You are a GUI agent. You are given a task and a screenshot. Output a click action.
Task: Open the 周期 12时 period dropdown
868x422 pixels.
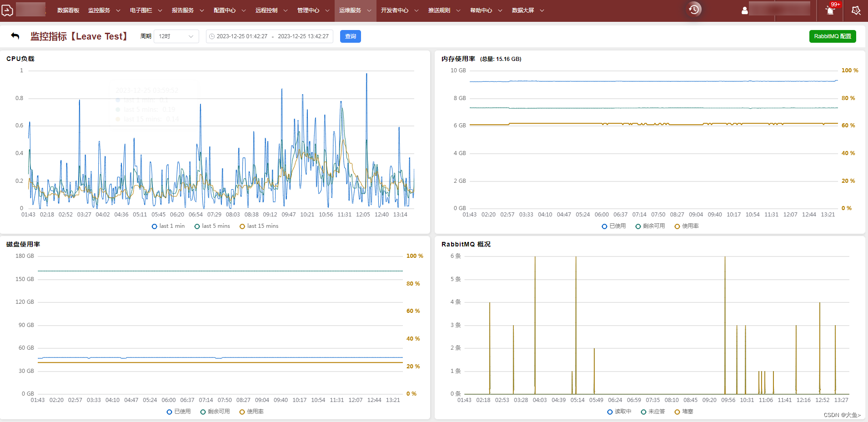point(176,36)
